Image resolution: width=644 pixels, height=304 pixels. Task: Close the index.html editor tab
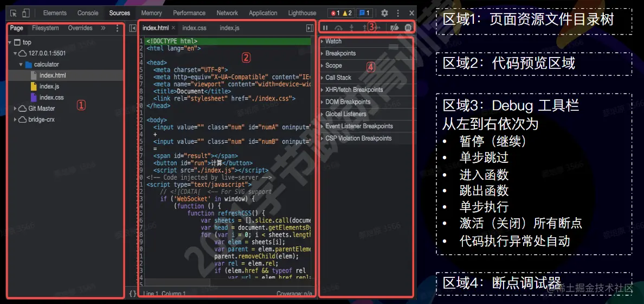tap(173, 28)
